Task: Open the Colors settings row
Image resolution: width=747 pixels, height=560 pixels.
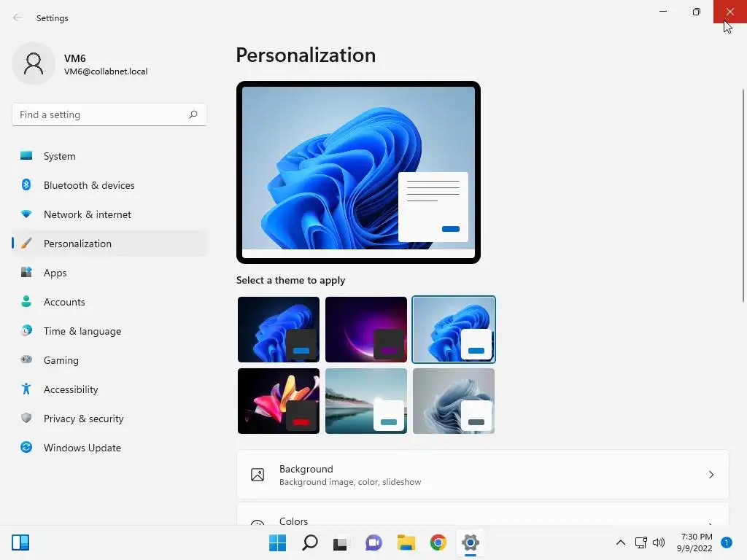Action: point(483,514)
